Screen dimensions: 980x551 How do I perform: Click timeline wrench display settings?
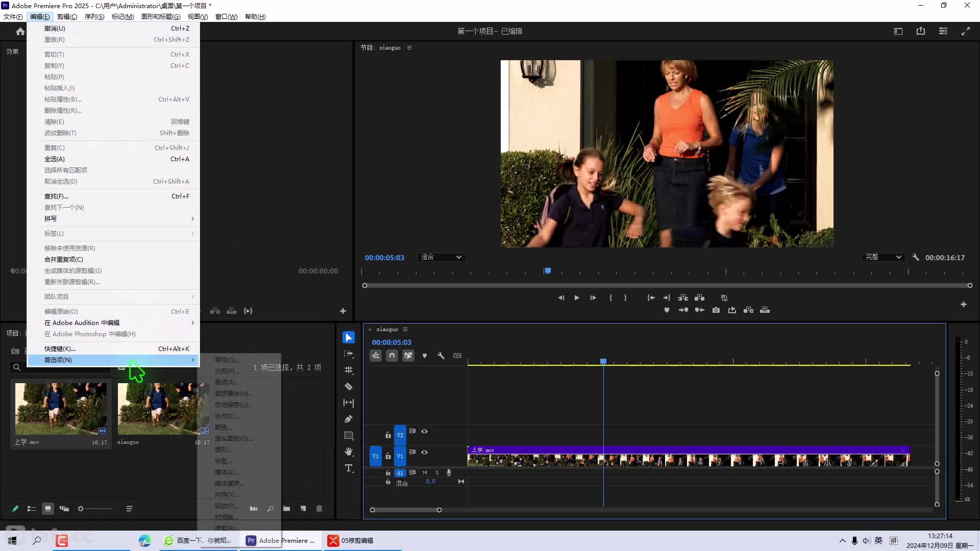tap(441, 356)
